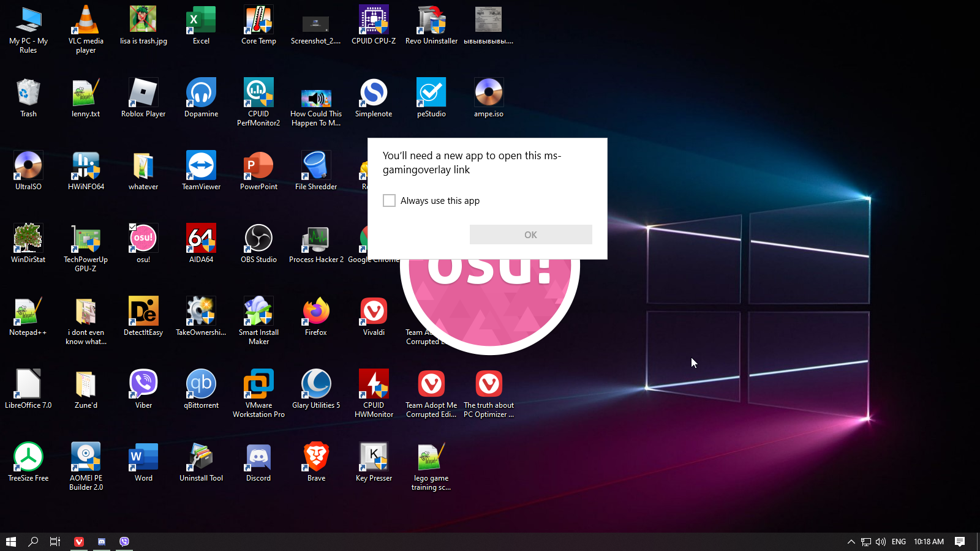Open Task View on the taskbar
The width and height of the screenshot is (980, 551).
pyautogui.click(x=55, y=541)
